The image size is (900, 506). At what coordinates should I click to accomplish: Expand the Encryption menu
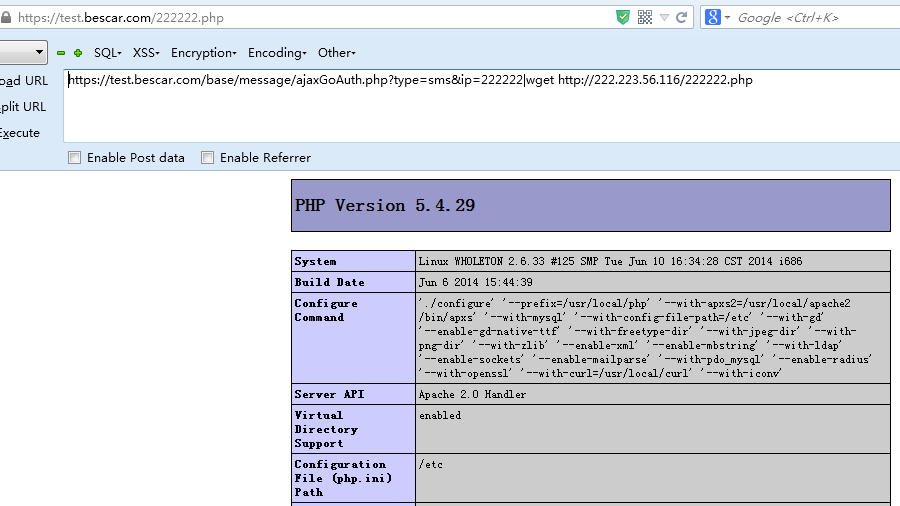tap(203, 53)
